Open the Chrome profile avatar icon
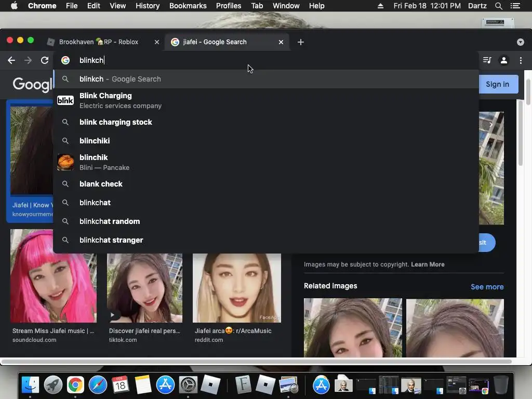The height and width of the screenshot is (399, 532). (504, 60)
